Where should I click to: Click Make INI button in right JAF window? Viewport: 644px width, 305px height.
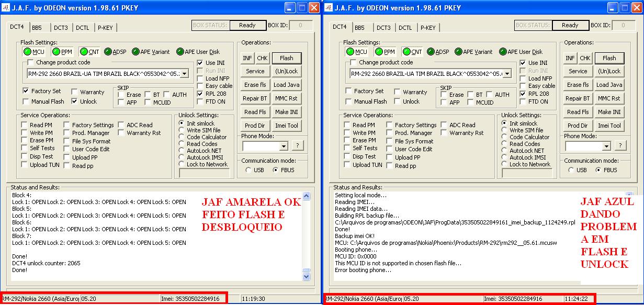click(609, 112)
